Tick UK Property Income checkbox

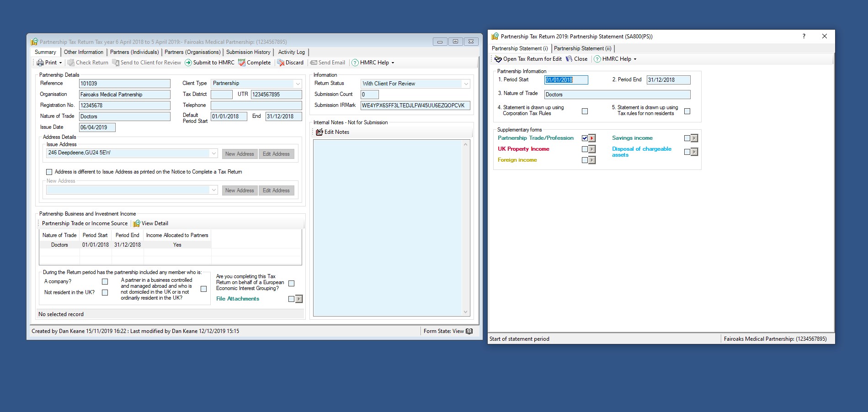pyautogui.click(x=585, y=149)
